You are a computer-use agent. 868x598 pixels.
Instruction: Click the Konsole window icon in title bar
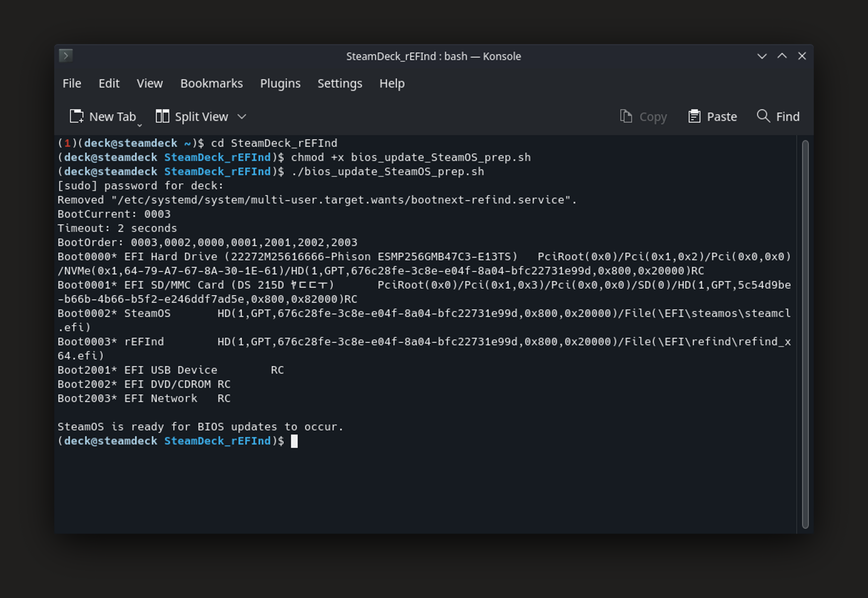[x=65, y=55]
